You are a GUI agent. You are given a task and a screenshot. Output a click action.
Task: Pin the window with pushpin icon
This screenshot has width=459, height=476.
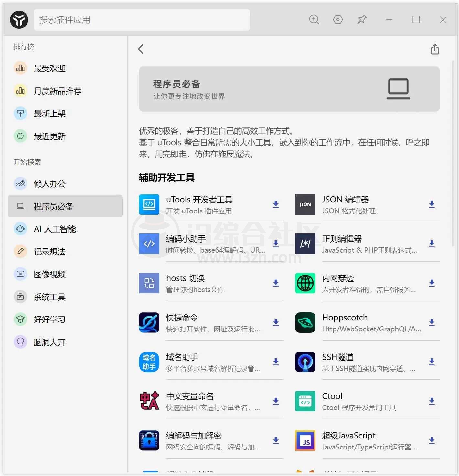click(x=362, y=20)
